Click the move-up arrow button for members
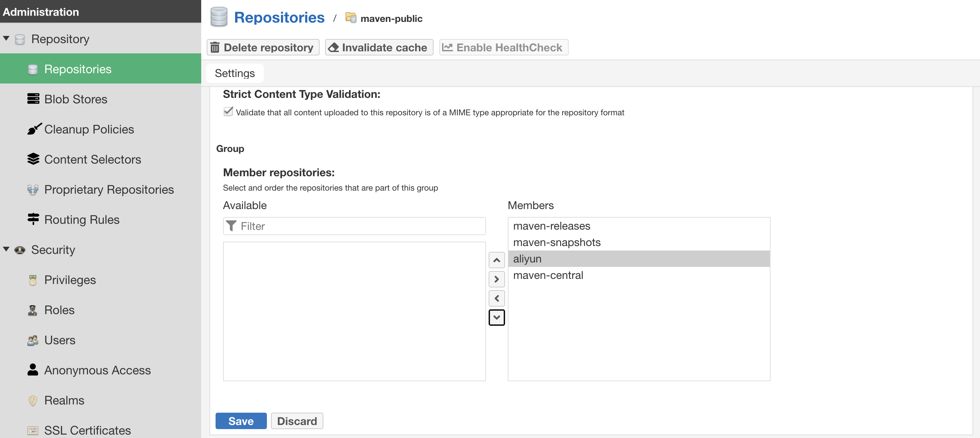 coord(497,260)
